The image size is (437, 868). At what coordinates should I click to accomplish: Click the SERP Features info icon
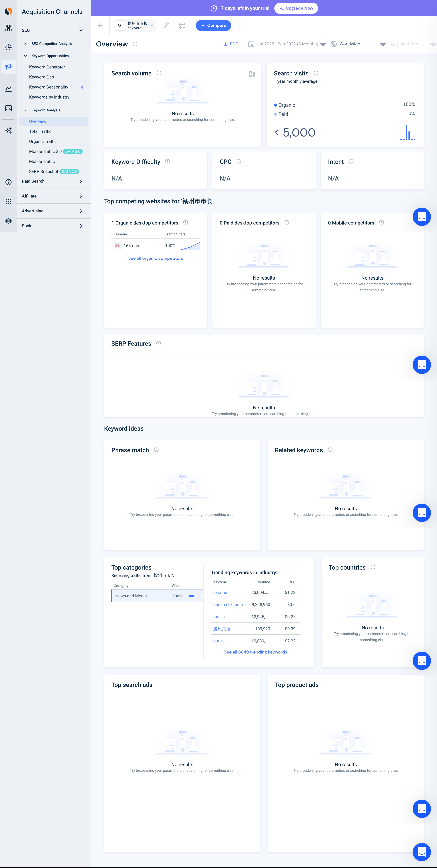pyautogui.click(x=158, y=343)
